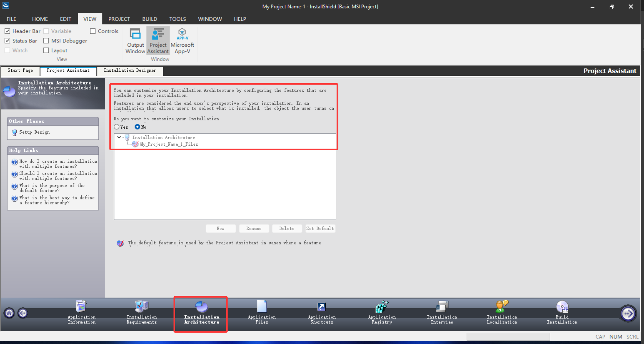Screen dimensions: 644x344
Task: Click the New feature button
Action: [x=221, y=228]
